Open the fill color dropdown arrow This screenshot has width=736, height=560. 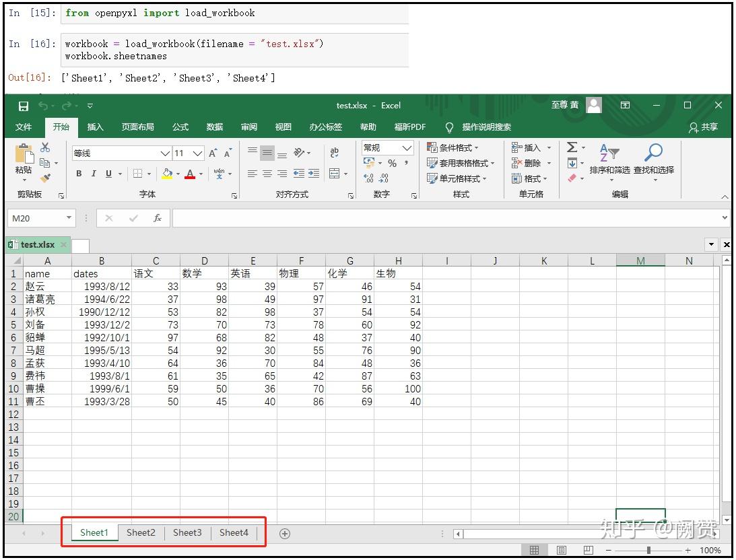(x=178, y=174)
